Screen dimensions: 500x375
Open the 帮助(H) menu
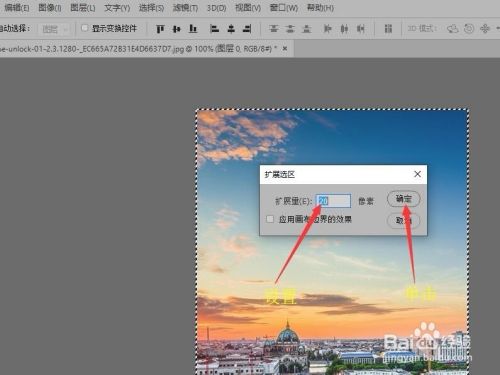click(320, 8)
